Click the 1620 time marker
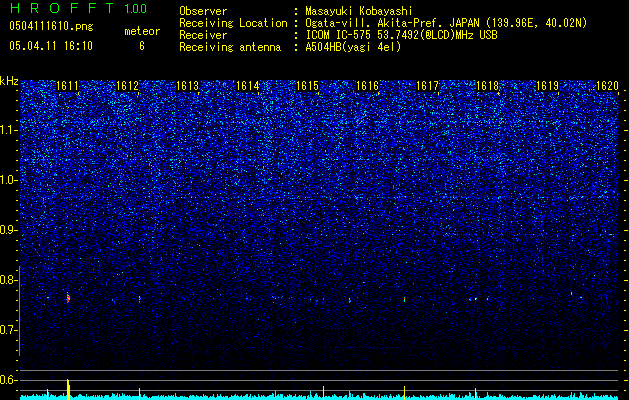Viewport: 629px width, 400px height. coord(608,86)
